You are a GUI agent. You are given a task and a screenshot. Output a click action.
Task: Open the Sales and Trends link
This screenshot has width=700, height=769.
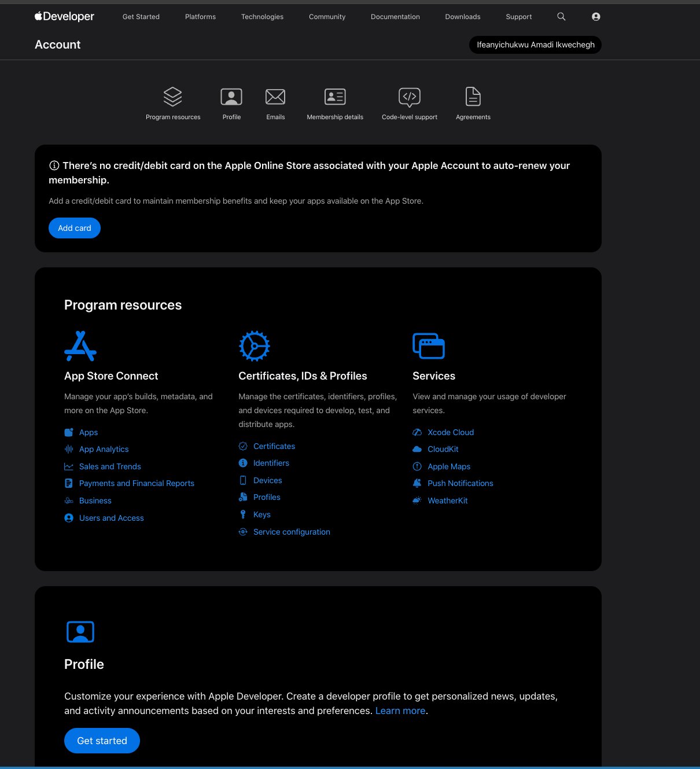click(x=110, y=466)
